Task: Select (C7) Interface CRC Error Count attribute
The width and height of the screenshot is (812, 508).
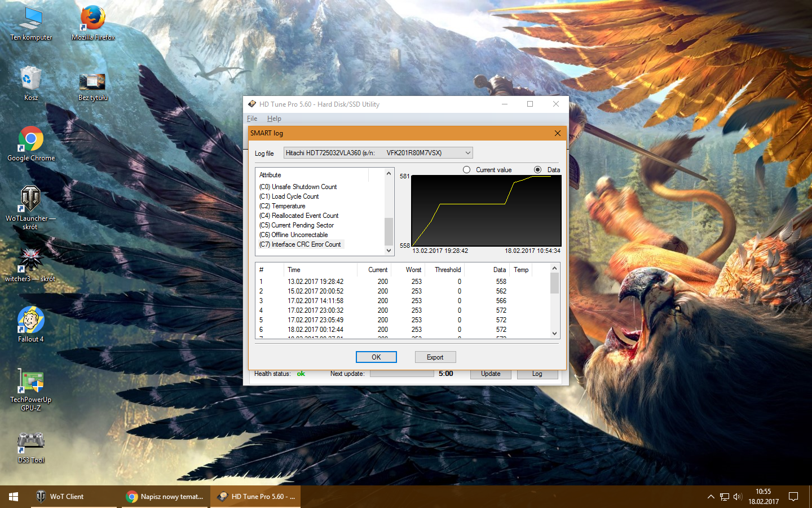Action: click(x=300, y=244)
